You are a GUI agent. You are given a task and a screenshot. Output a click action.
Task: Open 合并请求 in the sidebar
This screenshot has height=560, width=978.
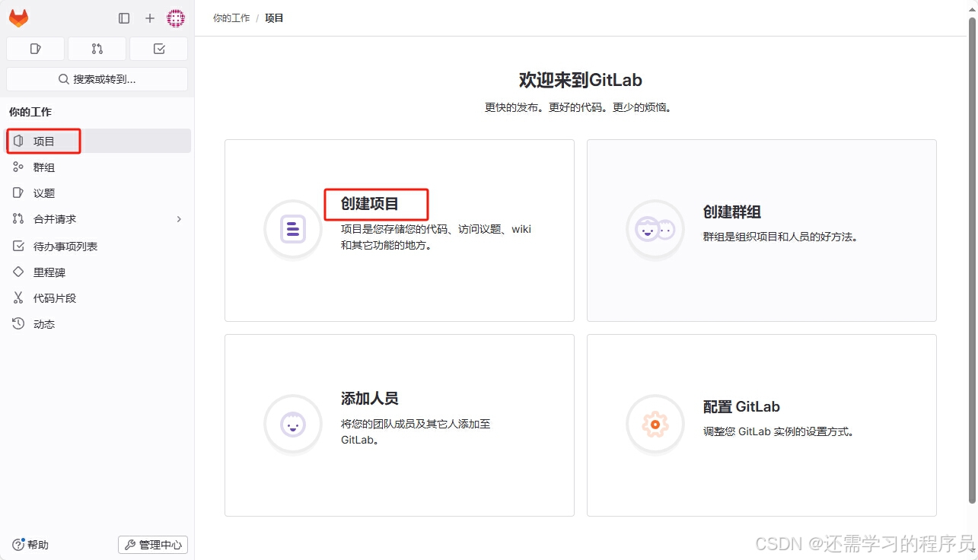[x=98, y=219]
